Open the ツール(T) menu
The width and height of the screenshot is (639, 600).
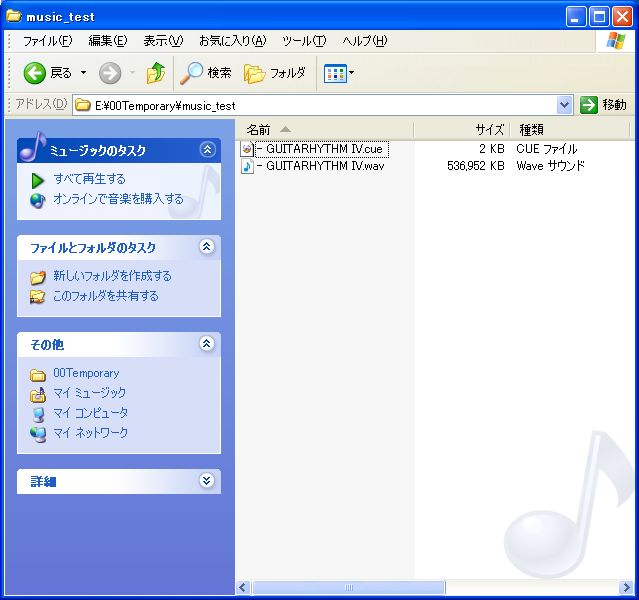pos(304,41)
